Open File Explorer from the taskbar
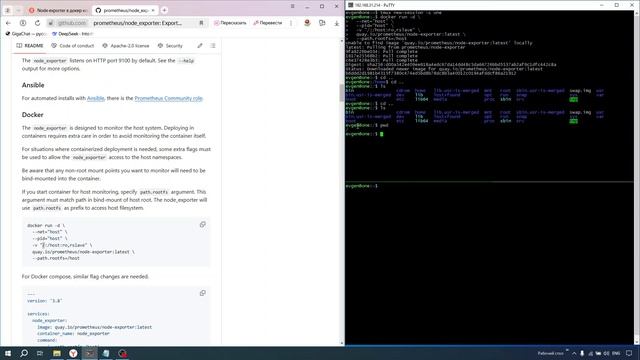The image size is (640, 360). 57,353
